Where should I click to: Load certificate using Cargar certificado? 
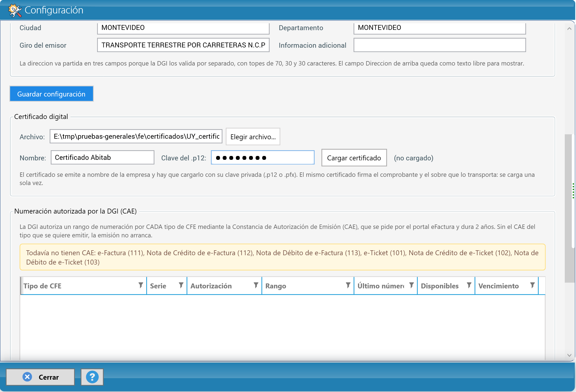pyautogui.click(x=354, y=158)
